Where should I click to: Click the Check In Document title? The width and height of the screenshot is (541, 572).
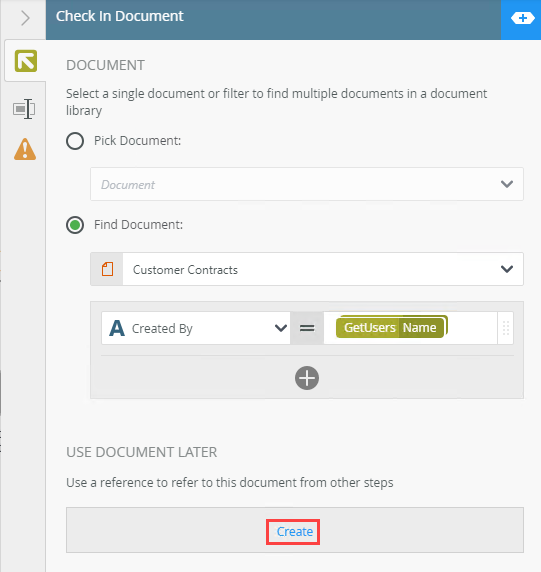120,16
